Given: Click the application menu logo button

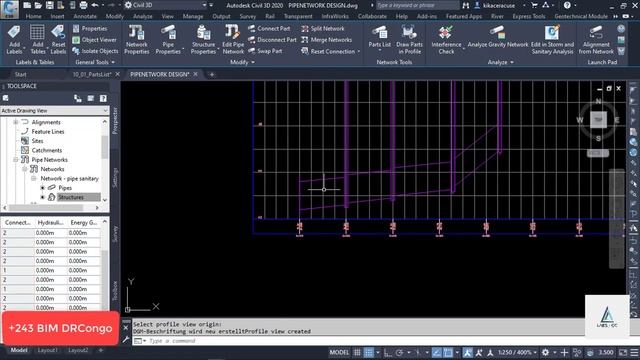Looking at the screenshot, I should pyautogui.click(x=9, y=9).
